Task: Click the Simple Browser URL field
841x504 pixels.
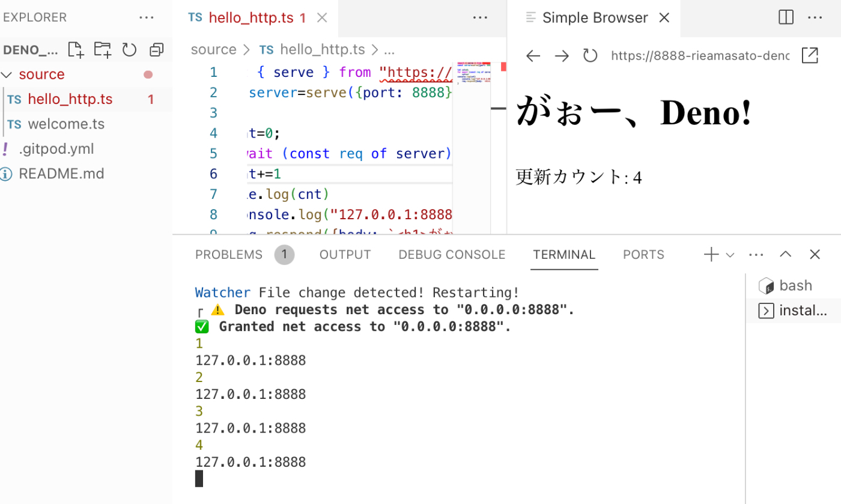Action: coord(700,56)
